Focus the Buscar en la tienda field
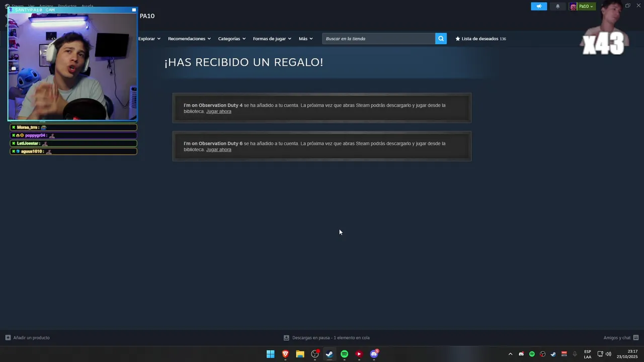644x362 pixels. [x=378, y=39]
